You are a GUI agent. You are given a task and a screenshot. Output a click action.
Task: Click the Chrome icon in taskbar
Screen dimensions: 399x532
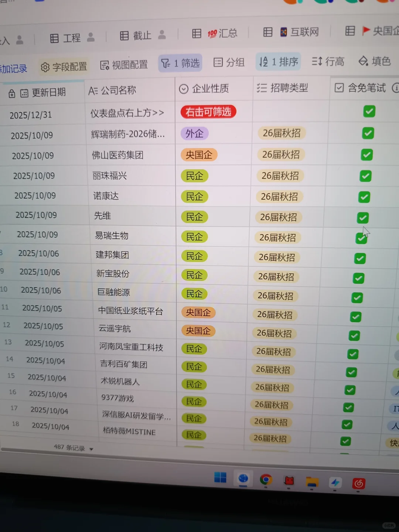coord(266,480)
